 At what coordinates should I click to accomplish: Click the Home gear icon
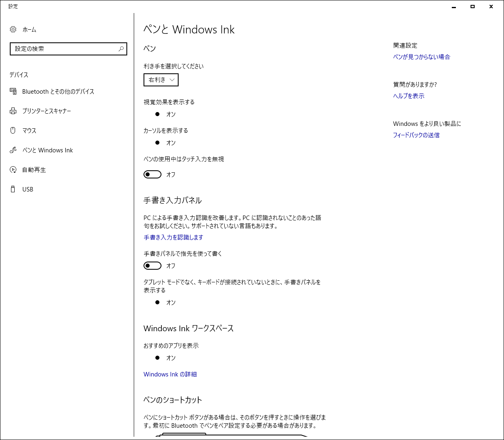(x=13, y=29)
